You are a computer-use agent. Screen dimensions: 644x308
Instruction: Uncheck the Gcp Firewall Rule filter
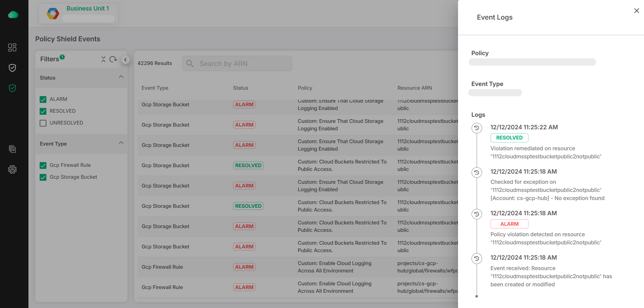[x=43, y=166]
